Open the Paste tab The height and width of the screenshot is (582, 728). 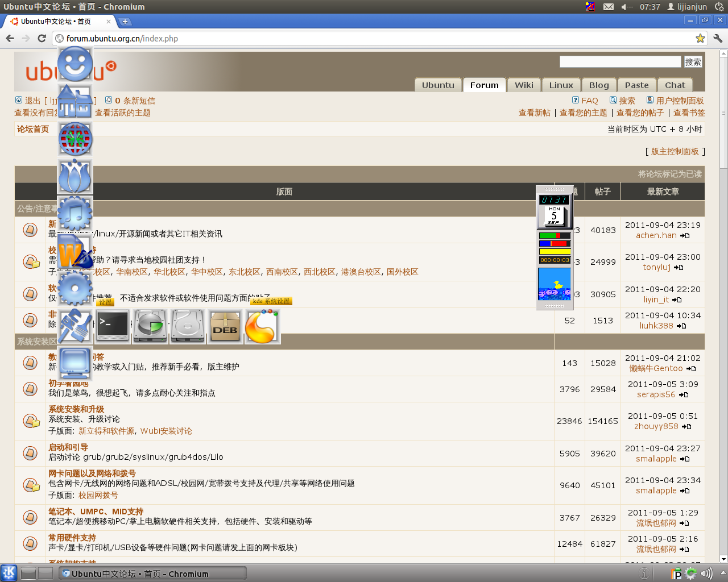point(636,85)
